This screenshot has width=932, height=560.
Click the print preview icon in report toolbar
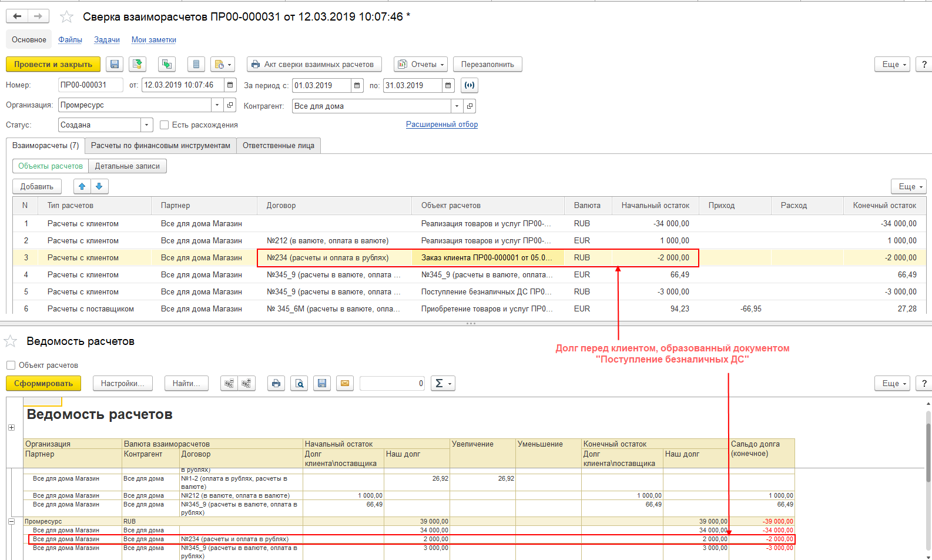(299, 384)
